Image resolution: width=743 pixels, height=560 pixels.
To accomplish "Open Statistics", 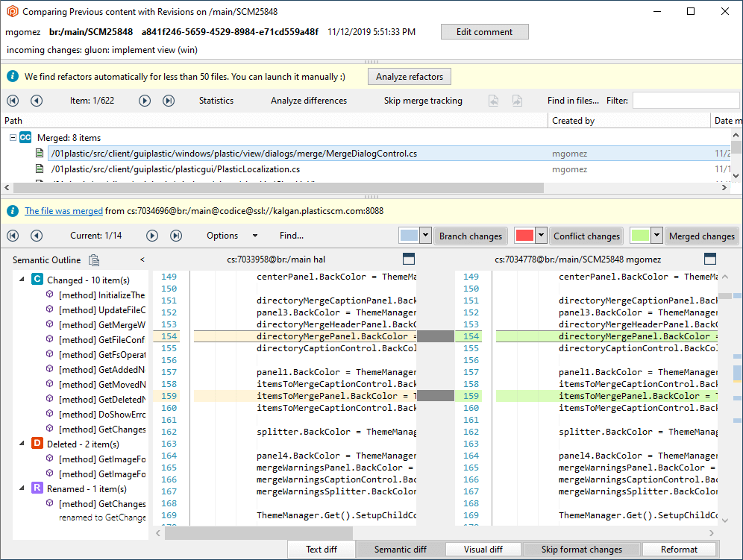I will [x=216, y=101].
